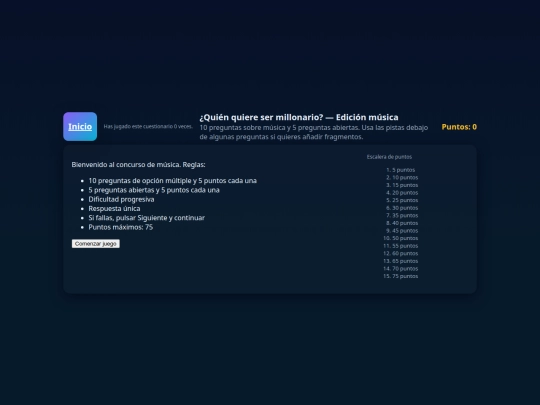Select ladder step '9. 45 puntos'
The width and height of the screenshot is (540, 405).
click(x=402, y=230)
